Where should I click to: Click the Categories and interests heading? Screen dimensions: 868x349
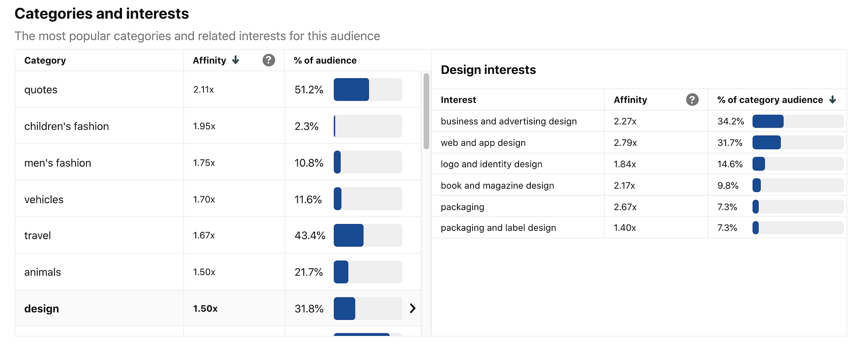[x=102, y=13]
